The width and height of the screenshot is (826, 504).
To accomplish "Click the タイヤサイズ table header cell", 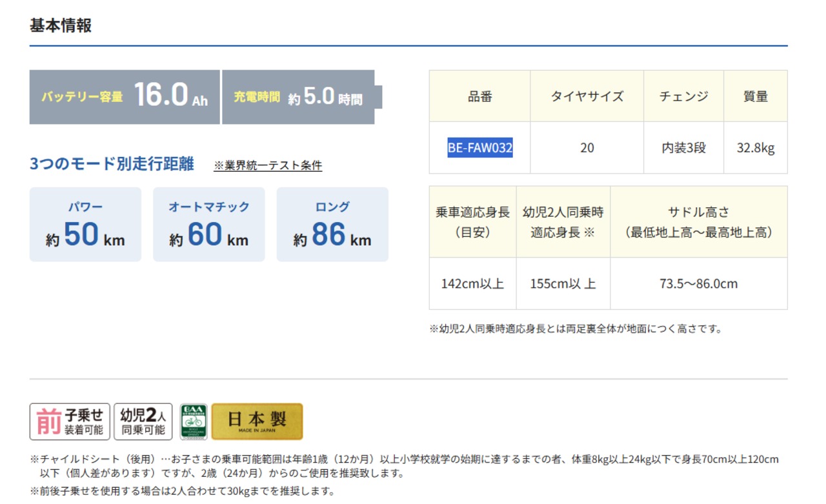I will 587,96.
